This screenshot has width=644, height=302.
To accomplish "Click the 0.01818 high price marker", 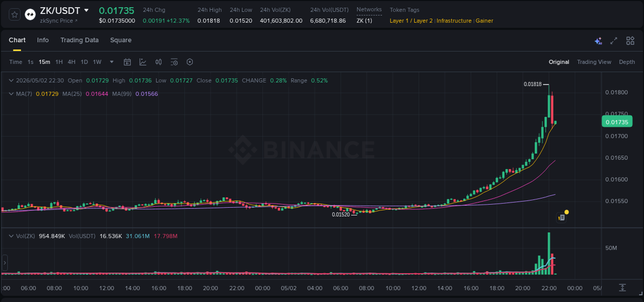I will (x=533, y=84).
